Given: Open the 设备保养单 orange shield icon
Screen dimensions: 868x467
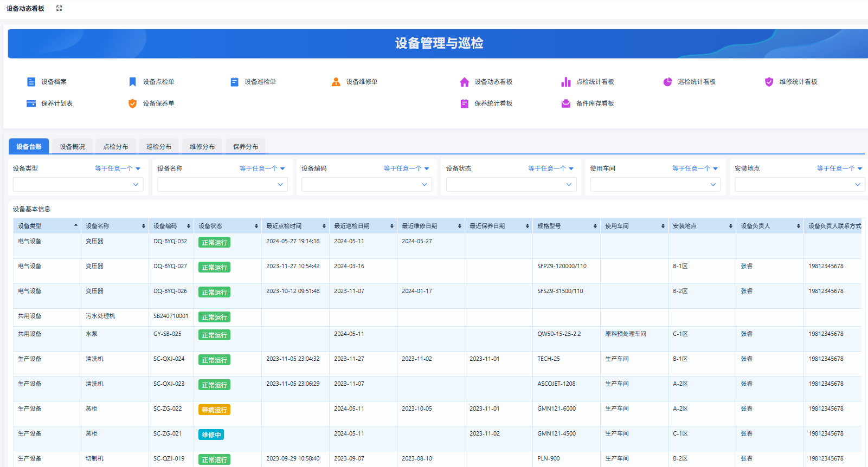Looking at the screenshot, I should coord(132,103).
